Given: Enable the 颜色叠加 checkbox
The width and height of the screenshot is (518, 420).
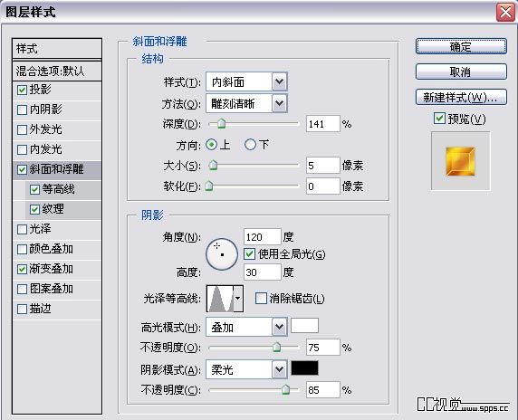Looking at the screenshot, I should pyautogui.click(x=22, y=249).
